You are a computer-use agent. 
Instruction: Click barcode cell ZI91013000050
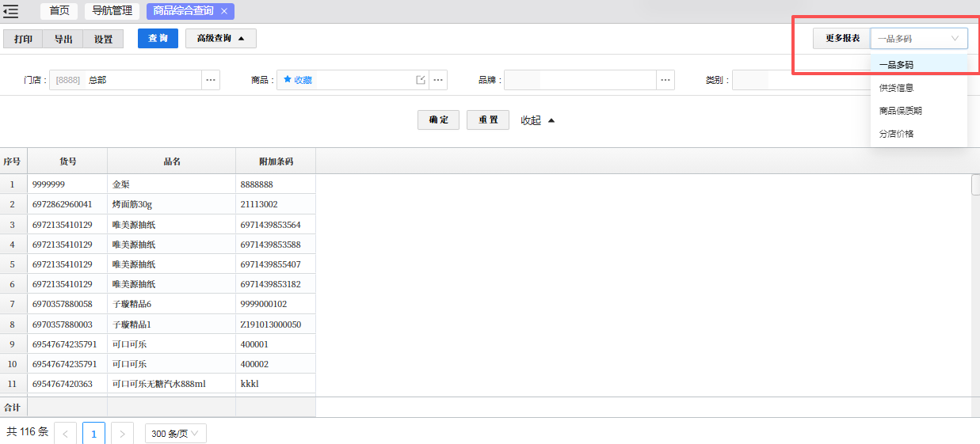click(276, 324)
